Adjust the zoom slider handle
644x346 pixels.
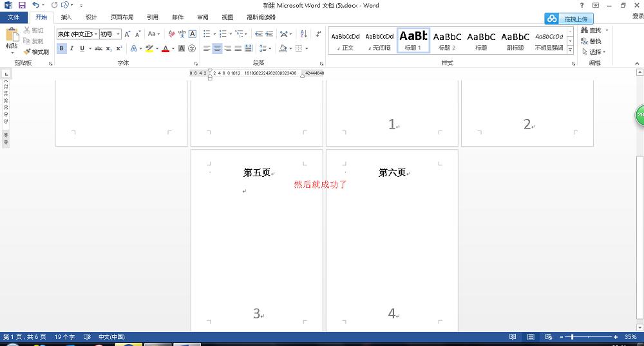point(572,337)
